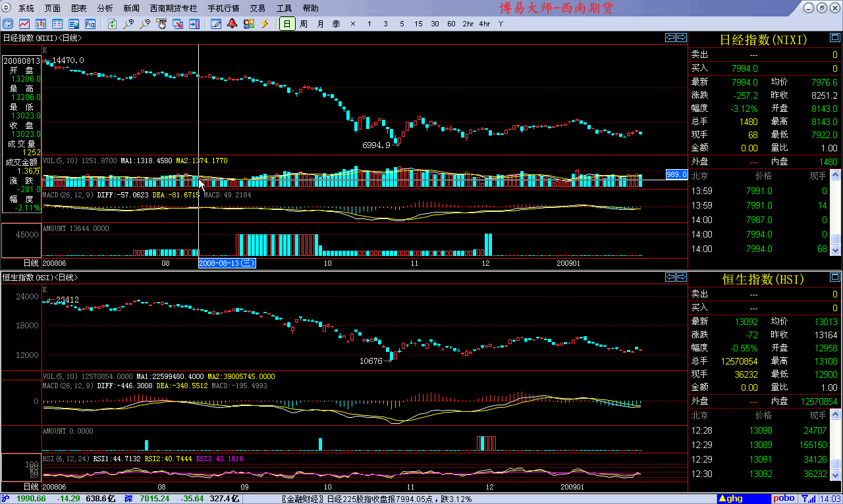
Task: Select the 15 minute period
Action: tap(418, 24)
